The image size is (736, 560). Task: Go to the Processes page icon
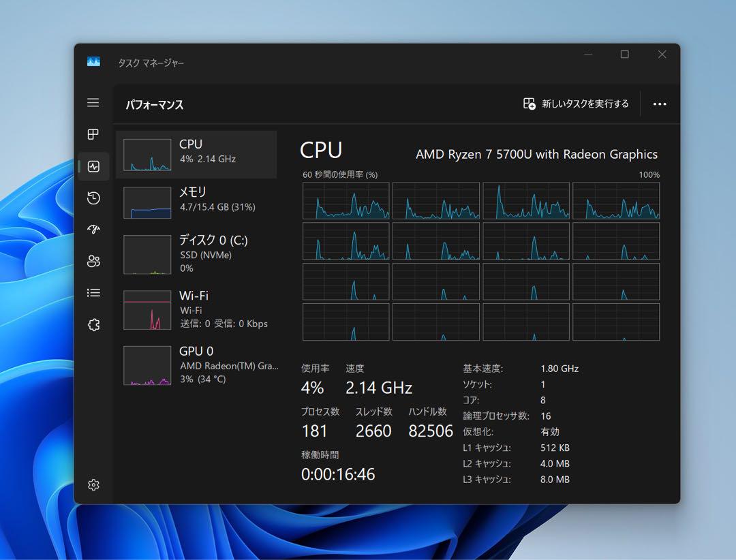(93, 134)
